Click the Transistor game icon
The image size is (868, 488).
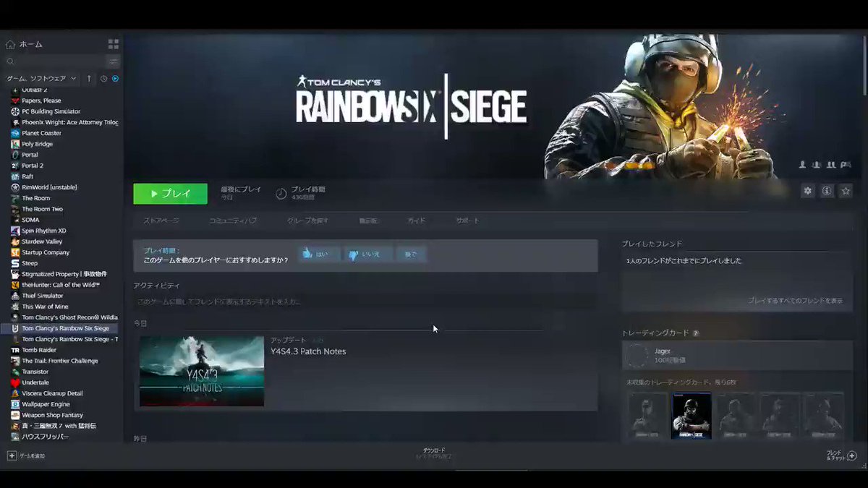click(15, 372)
